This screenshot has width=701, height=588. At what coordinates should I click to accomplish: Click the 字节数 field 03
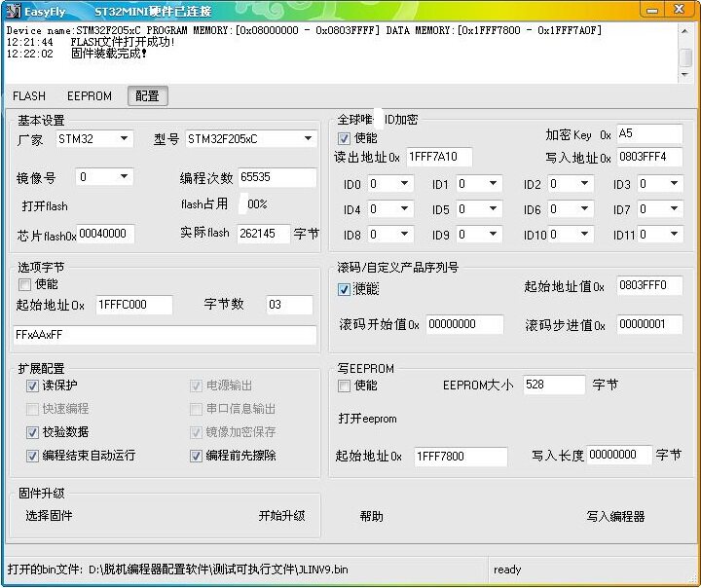(289, 305)
